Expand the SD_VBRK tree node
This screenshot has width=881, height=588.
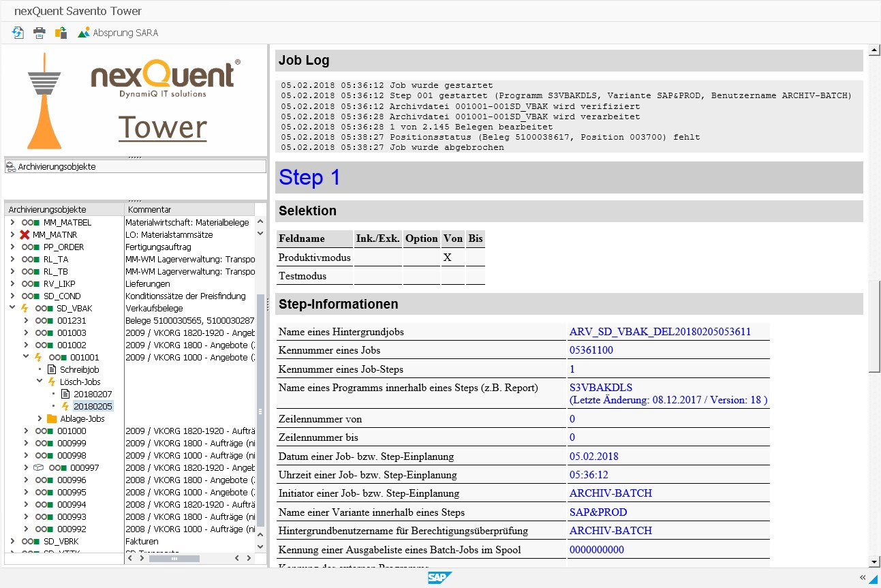point(12,541)
